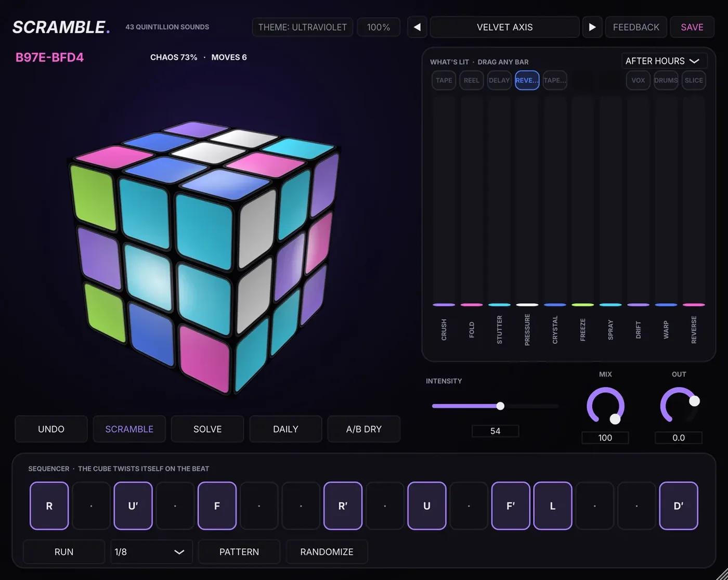Image resolution: width=728 pixels, height=580 pixels.
Task: Change the Theme: Ultraviolet selector
Action: (303, 27)
